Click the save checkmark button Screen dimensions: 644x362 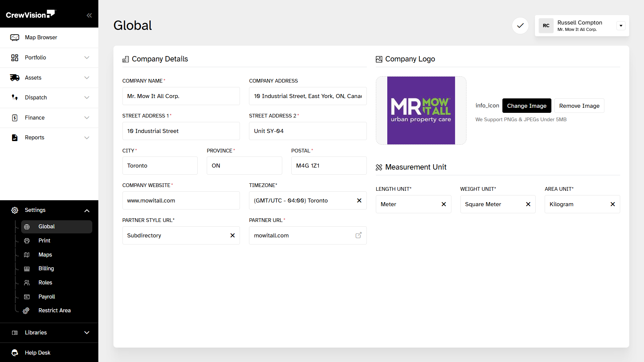coord(520,26)
